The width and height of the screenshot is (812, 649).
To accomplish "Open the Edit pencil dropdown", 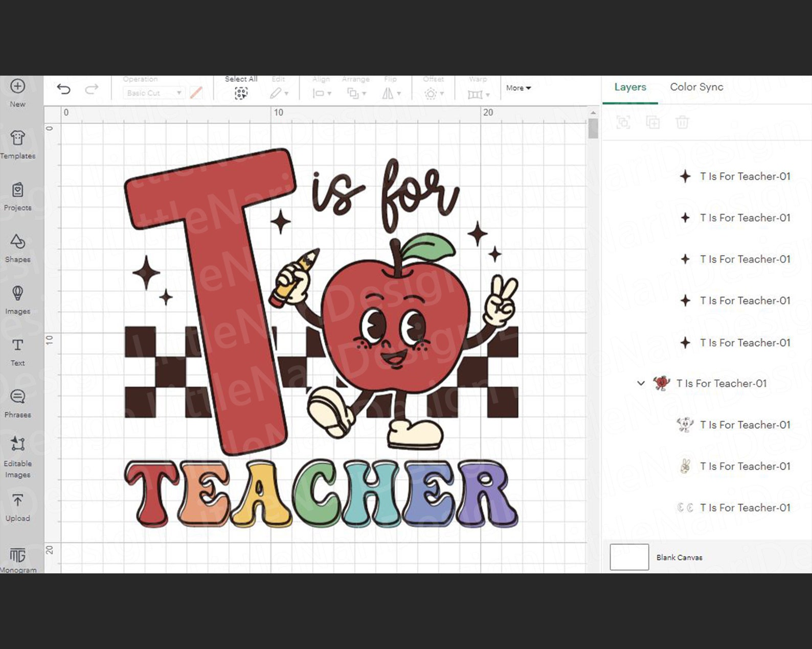I will tap(279, 93).
